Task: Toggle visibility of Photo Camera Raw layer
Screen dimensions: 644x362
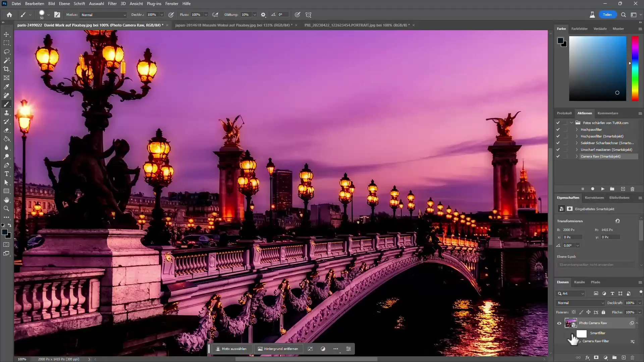Action: 558,323
